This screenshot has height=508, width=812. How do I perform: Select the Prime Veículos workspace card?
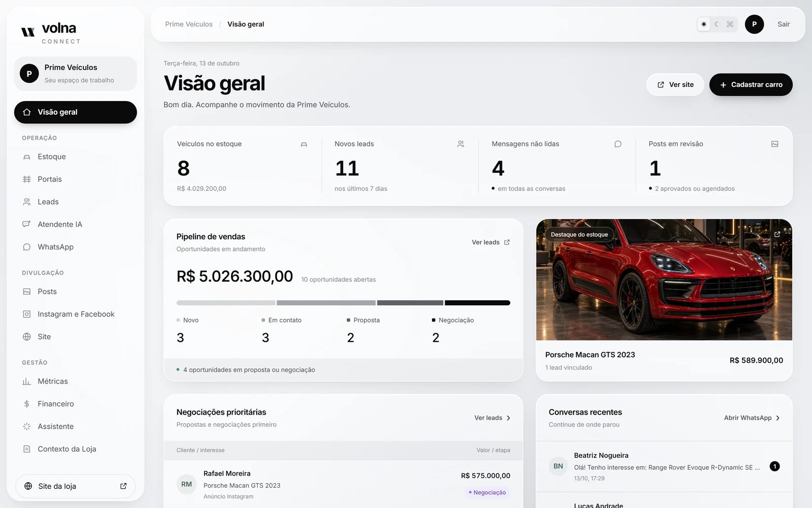click(76, 74)
